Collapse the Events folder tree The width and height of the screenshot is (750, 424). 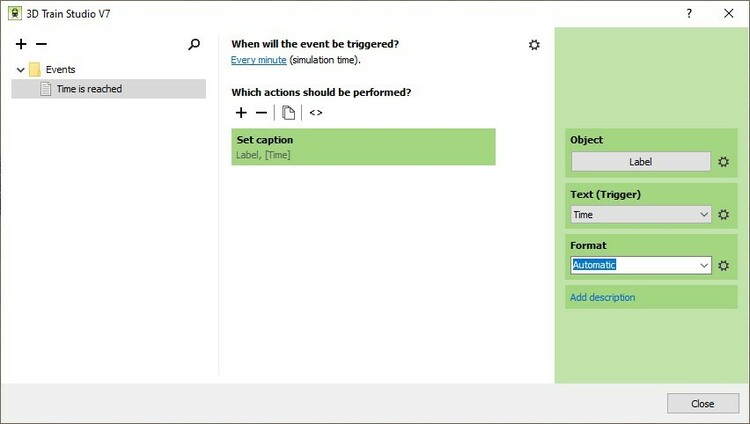coord(21,70)
